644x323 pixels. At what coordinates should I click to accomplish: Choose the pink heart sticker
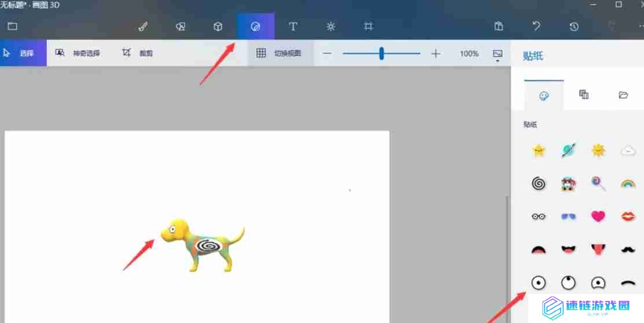coord(598,216)
